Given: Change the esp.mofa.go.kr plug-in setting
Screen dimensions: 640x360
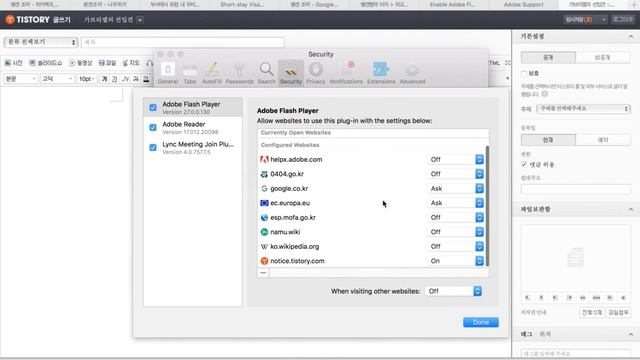Looking at the screenshot, I should click(x=456, y=218).
